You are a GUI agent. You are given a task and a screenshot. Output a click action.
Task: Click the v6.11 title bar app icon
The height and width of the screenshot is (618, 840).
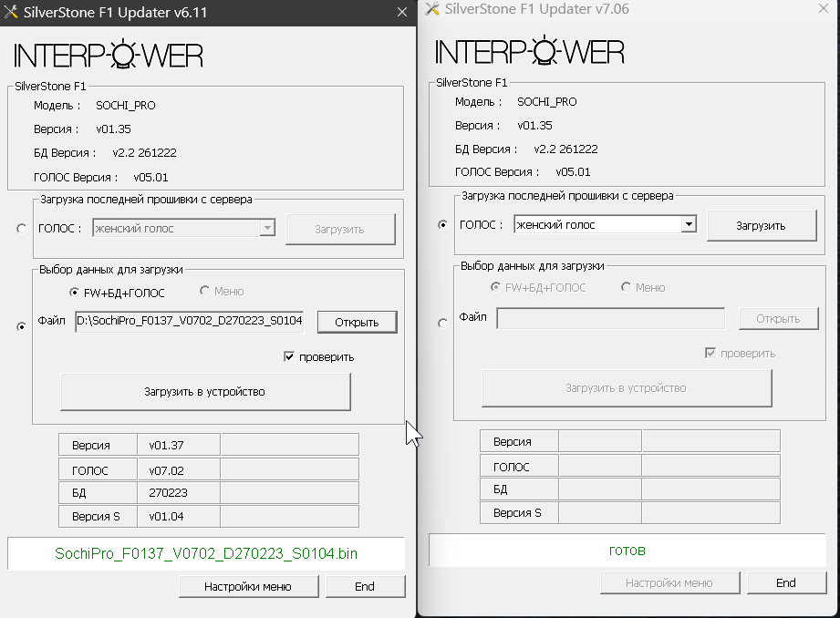click(x=10, y=12)
